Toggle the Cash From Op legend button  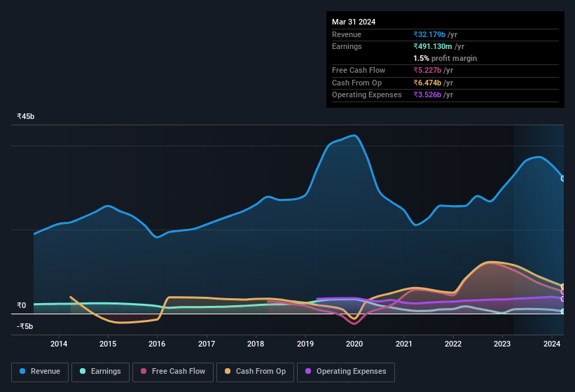255,372
